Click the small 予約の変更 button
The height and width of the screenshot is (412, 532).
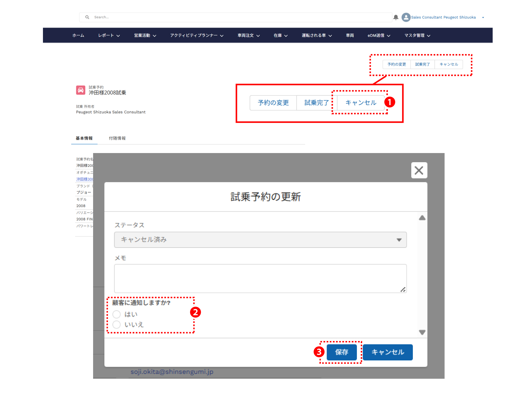[x=397, y=64]
